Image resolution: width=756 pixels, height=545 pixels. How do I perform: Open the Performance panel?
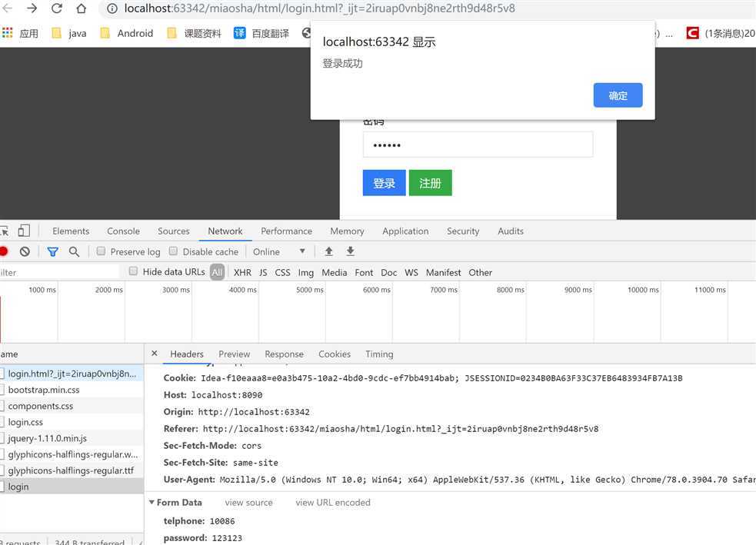[286, 231]
